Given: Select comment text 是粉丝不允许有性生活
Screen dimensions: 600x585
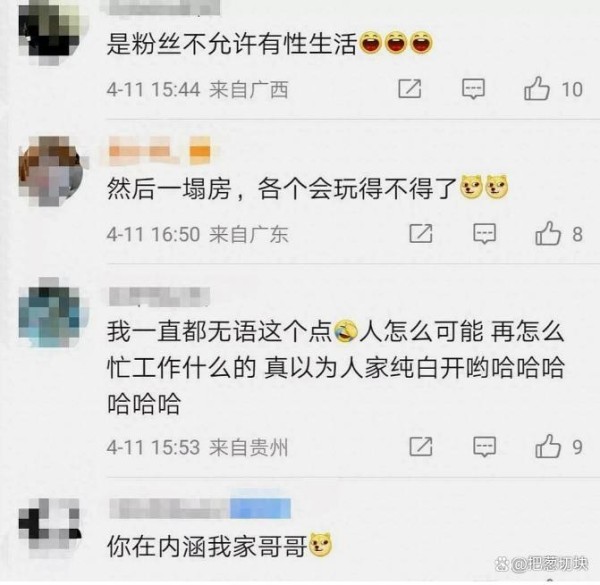Looking at the screenshot, I should [x=232, y=43].
